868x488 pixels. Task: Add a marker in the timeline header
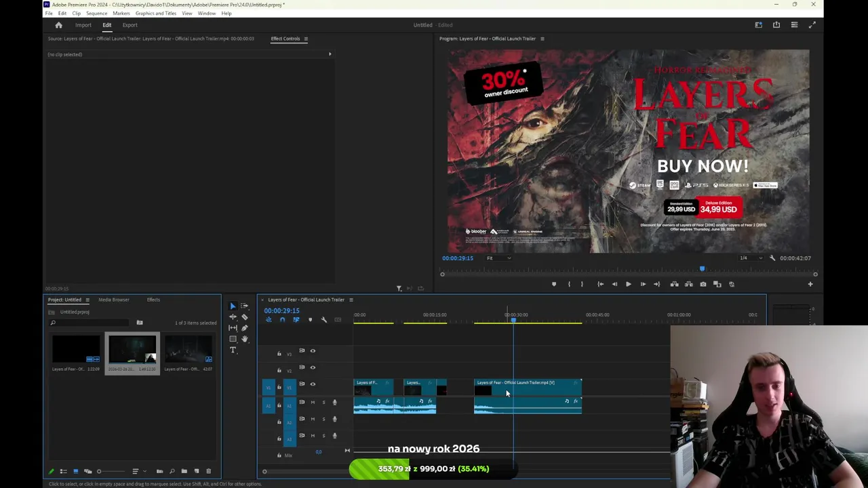tap(311, 320)
